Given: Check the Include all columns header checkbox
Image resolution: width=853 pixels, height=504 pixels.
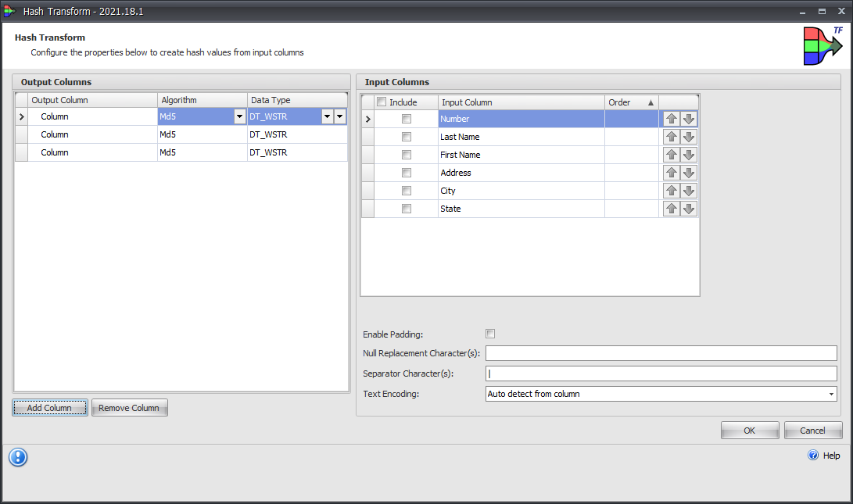Looking at the screenshot, I should click(x=382, y=102).
